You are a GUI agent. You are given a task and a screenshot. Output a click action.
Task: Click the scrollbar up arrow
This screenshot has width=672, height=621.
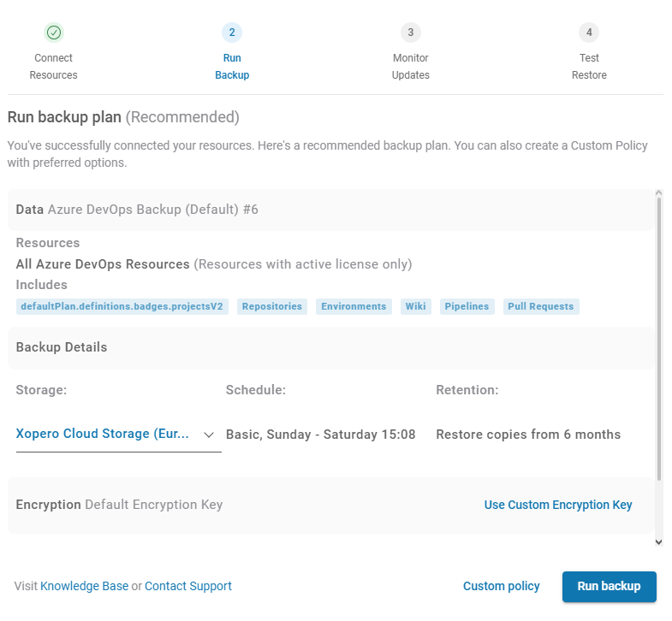658,194
